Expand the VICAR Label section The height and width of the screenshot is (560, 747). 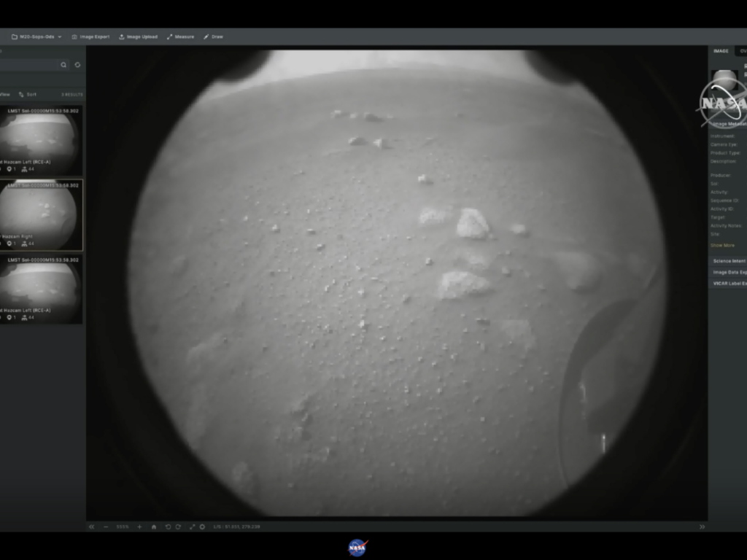tap(729, 283)
